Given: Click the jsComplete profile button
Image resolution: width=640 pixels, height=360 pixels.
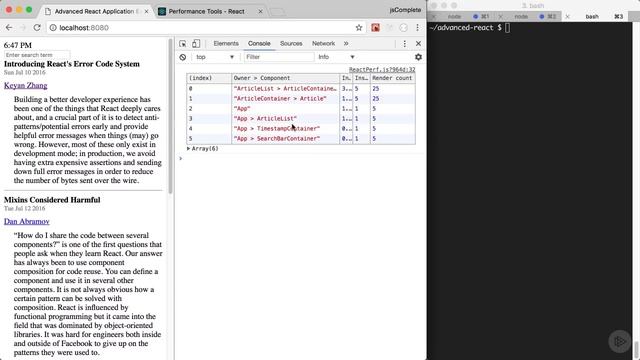Looking at the screenshot, I should (x=405, y=10).
